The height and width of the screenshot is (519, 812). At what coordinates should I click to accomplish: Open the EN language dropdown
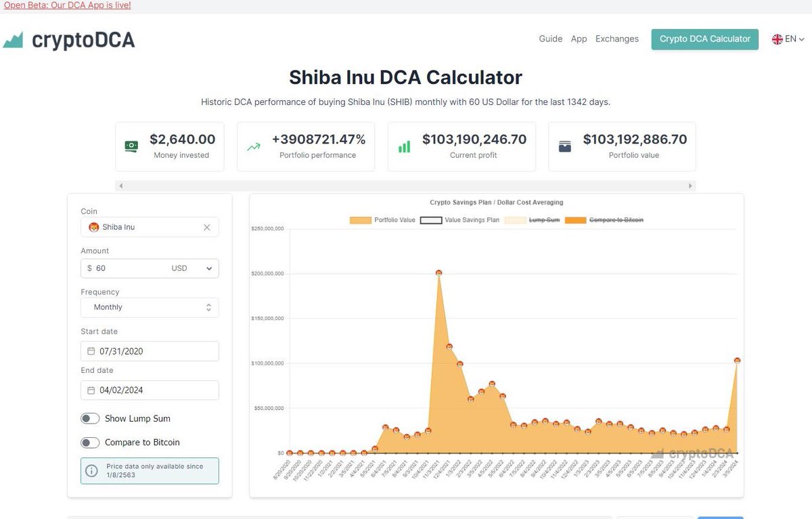tap(788, 39)
